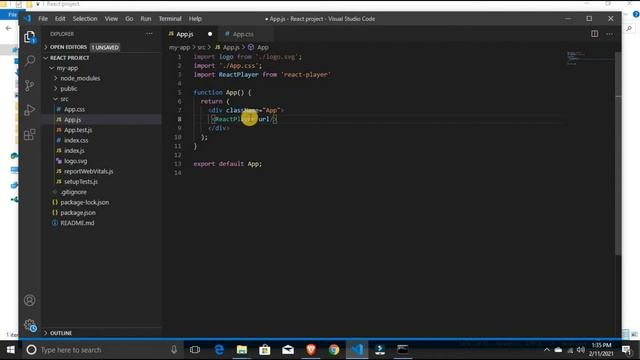Viewport: 640px width, 360px height.
Task: Click the Windows Start button
Action: pyautogui.click(x=11, y=350)
